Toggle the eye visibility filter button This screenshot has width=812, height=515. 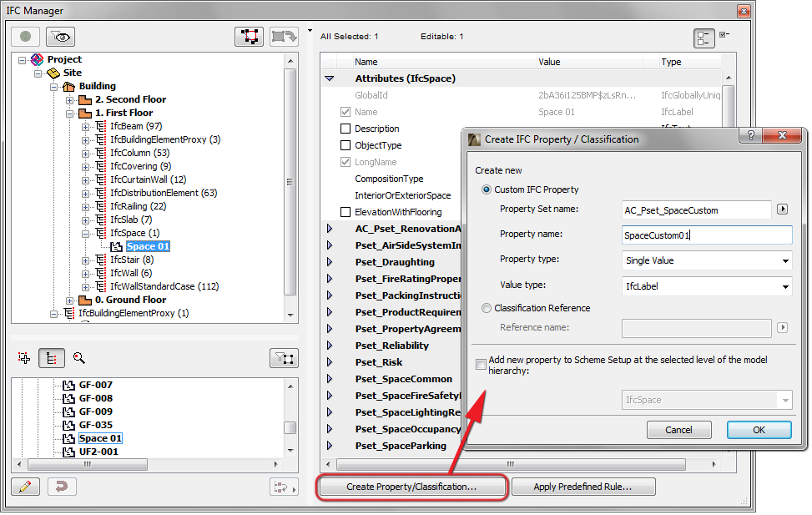pos(61,37)
